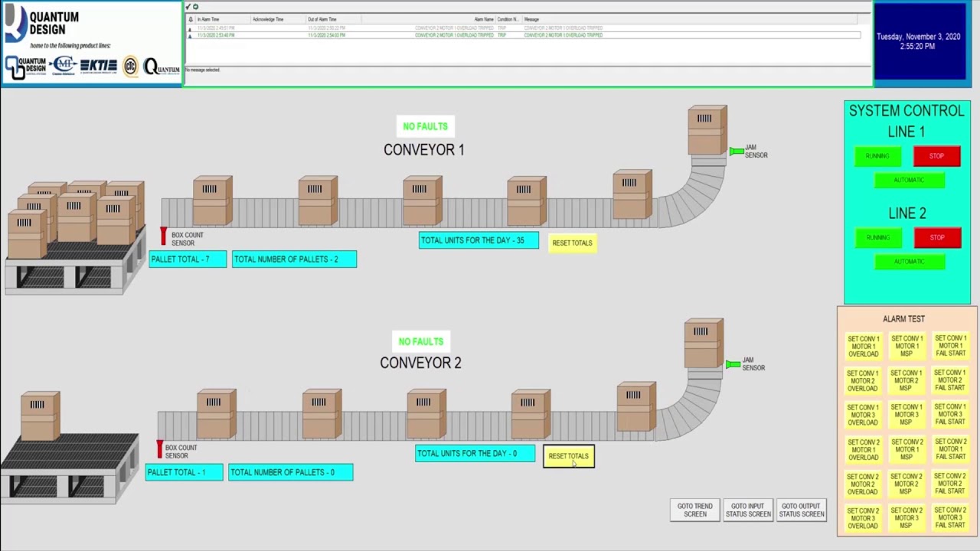Viewport: 980px width, 551px height.
Task: Click the acknowledge checkmark icon in alarm banner
Action: [x=188, y=7]
